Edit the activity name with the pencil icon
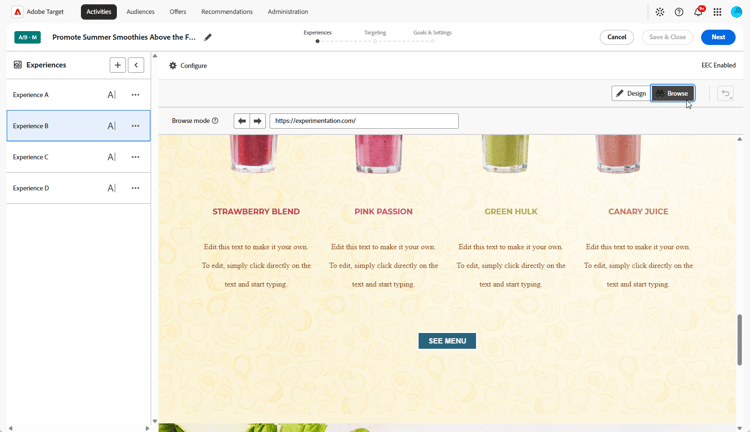The width and height of the screenshot is (750, 432). pyautogui.click(x=208, y=37)
